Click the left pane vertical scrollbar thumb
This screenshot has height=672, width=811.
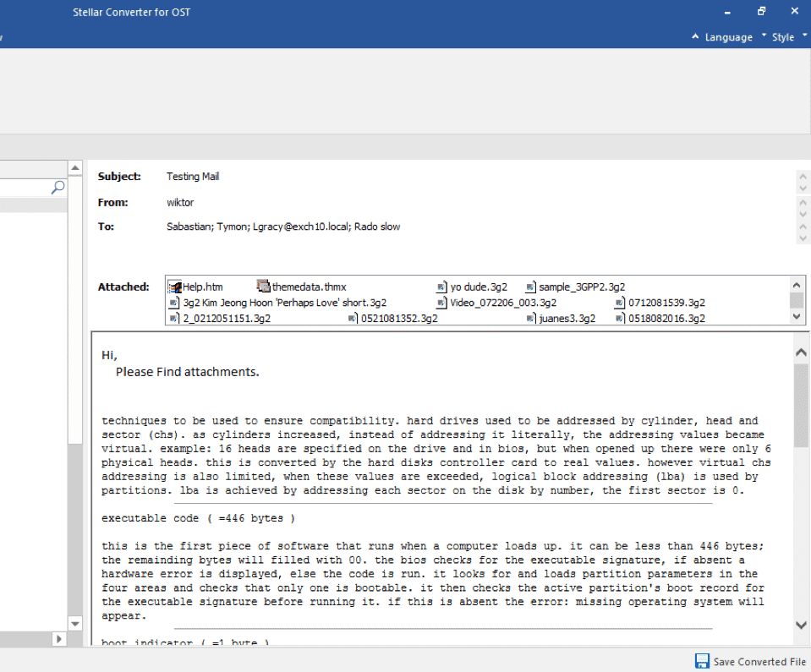tap(75, 309)
